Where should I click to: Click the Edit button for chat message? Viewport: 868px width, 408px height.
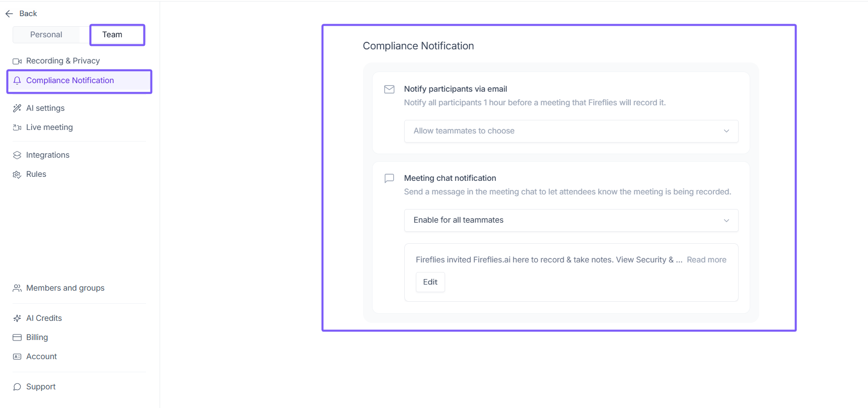[x=430, y=282]
